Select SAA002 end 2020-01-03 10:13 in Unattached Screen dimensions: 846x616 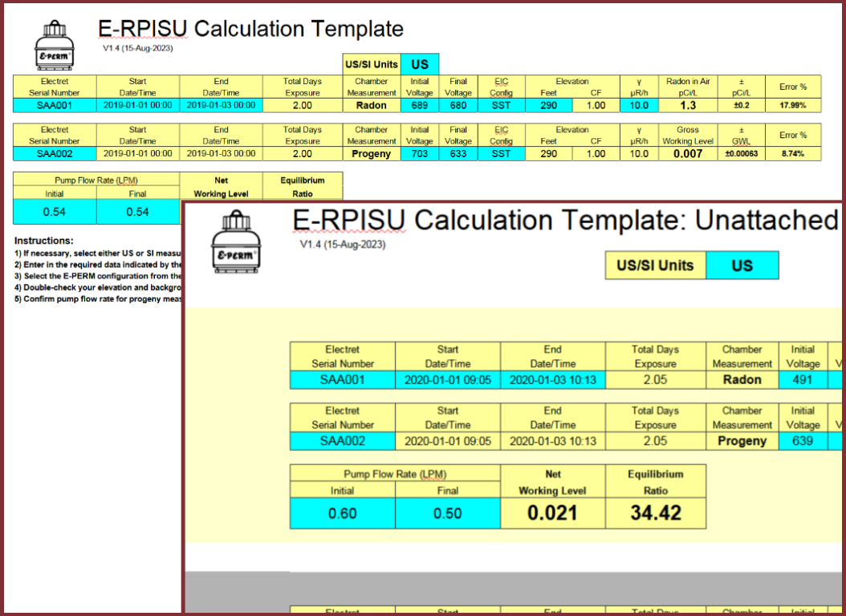(553, 441)
